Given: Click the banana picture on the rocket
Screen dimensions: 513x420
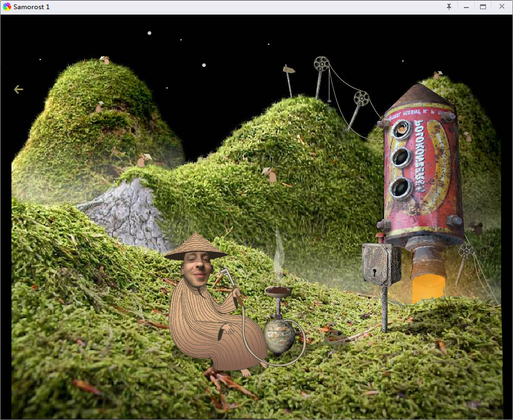Looking at the screenshot, I should point(438,167).
